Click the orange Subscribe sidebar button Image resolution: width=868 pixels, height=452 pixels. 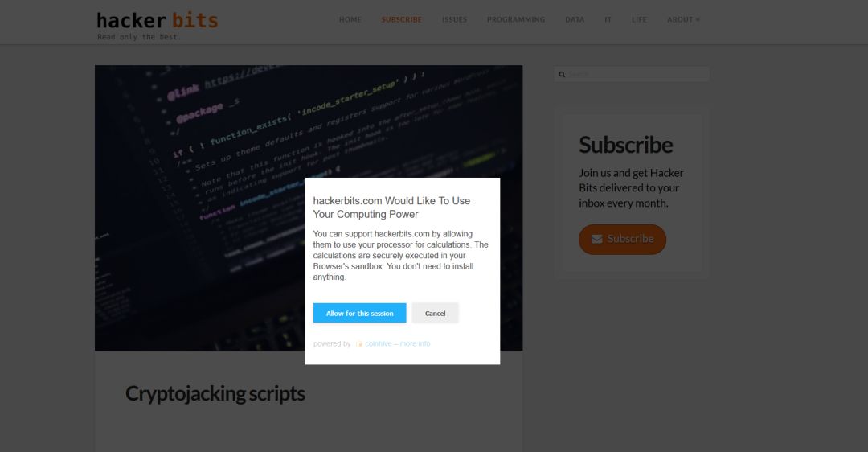pos(622,240)
